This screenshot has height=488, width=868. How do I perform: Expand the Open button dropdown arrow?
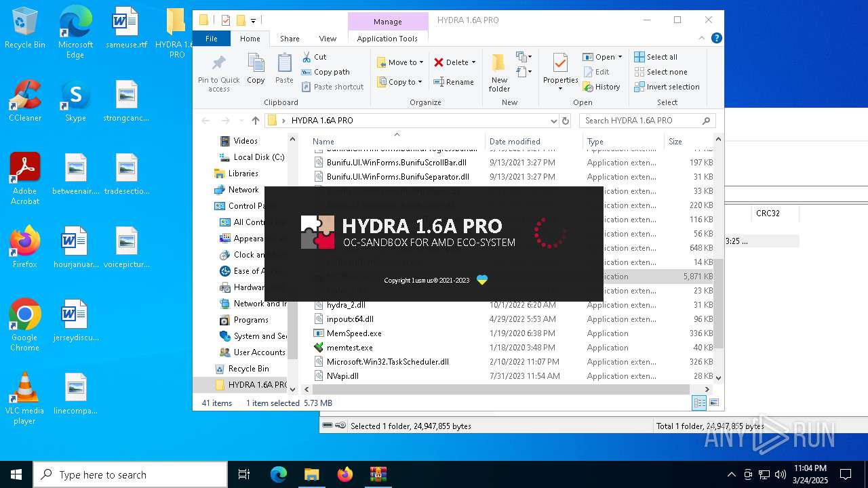pyautogui.click(x=620, y=57)
